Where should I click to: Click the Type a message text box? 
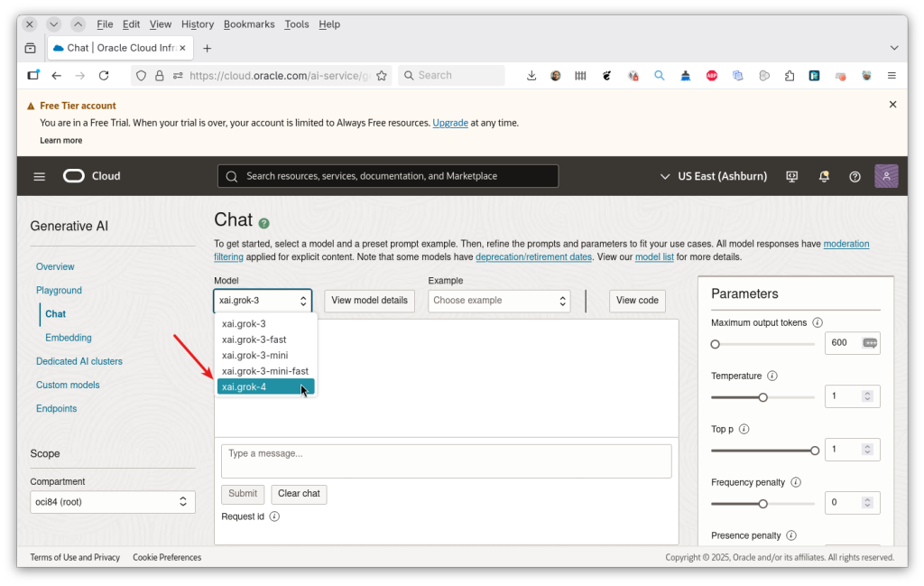tap(446, 461)
